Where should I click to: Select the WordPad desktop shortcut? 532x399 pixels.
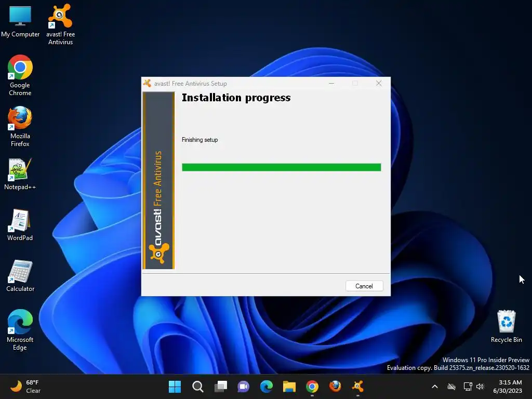pos(20,224)
